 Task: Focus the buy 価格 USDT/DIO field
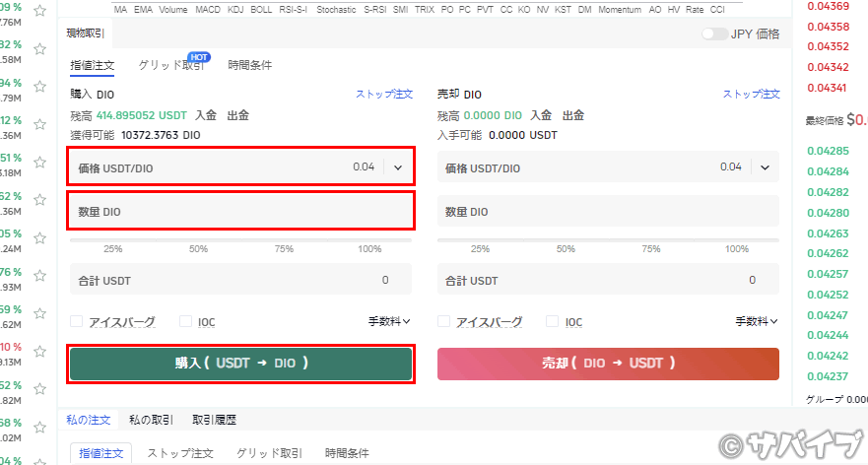point(240,167)
